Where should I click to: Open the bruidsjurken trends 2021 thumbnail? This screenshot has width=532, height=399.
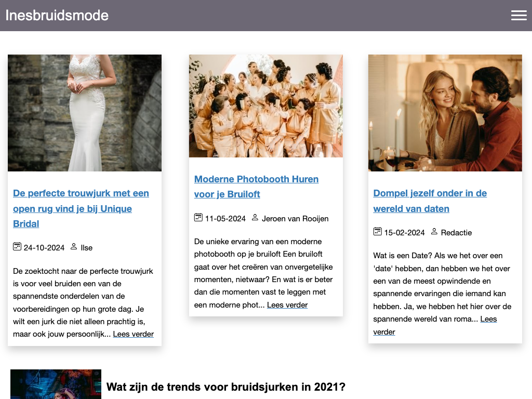pos(56,384)
